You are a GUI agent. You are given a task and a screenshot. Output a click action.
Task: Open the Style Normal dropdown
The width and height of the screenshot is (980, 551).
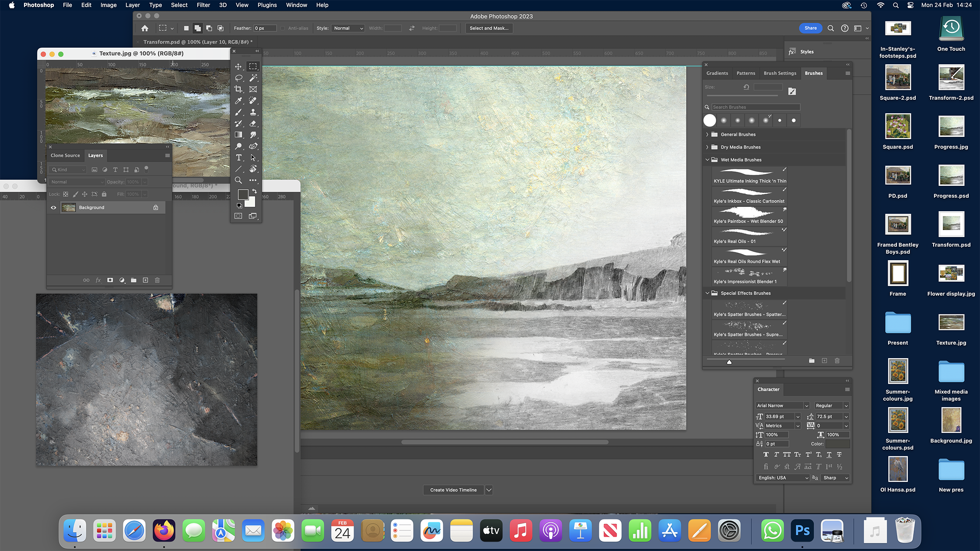tap(348, 28)
